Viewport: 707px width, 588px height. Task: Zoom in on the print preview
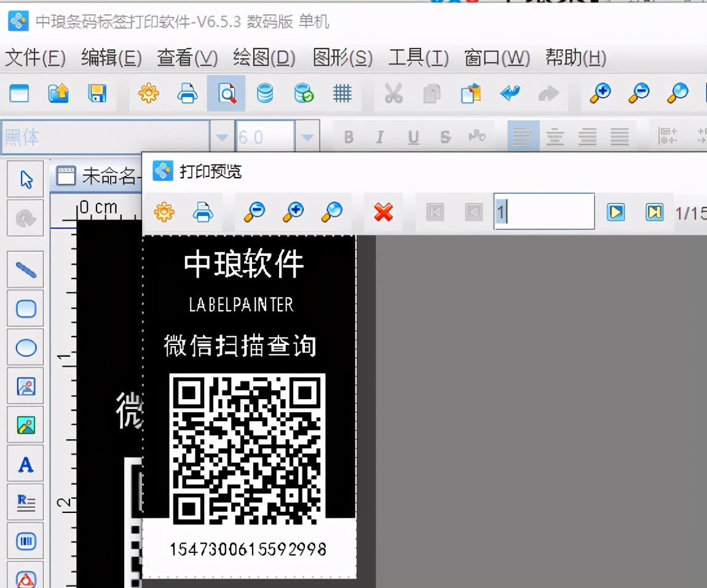[x=293, y=212]
